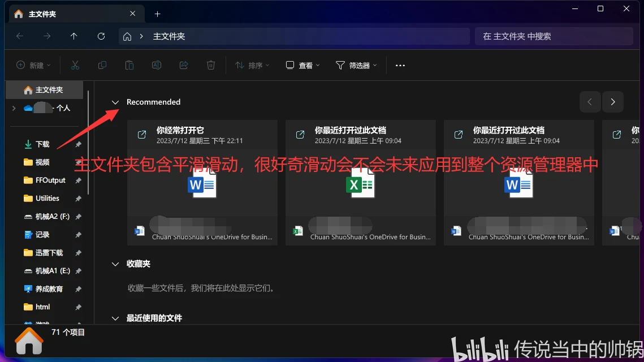Click the OneDrive cloud icon in sidebar
Screen dimensions: 644x362
(x=28, y=108)
